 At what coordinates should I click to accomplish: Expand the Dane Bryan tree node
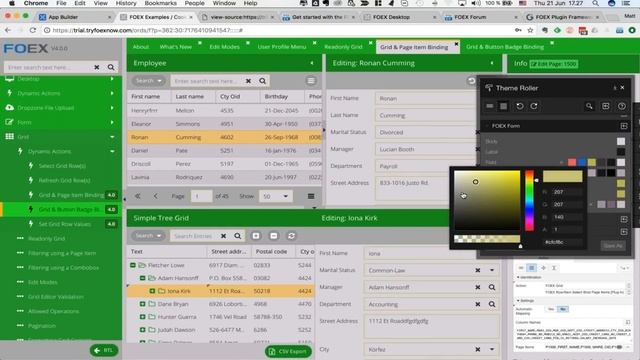(x=142, y=304)
